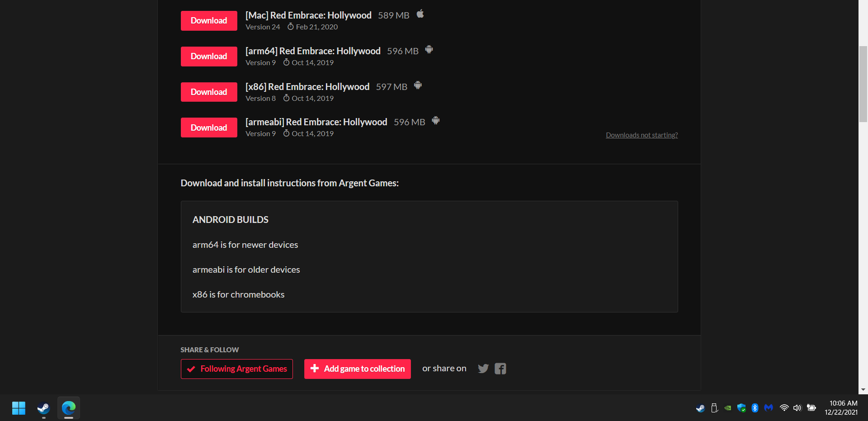Click the Android icon beside x86 build

click(x=418, y=85)
